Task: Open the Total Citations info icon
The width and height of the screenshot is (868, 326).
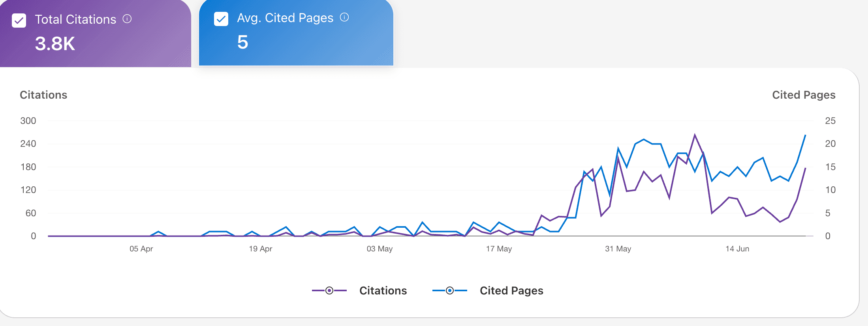Action: pos(127,19)
